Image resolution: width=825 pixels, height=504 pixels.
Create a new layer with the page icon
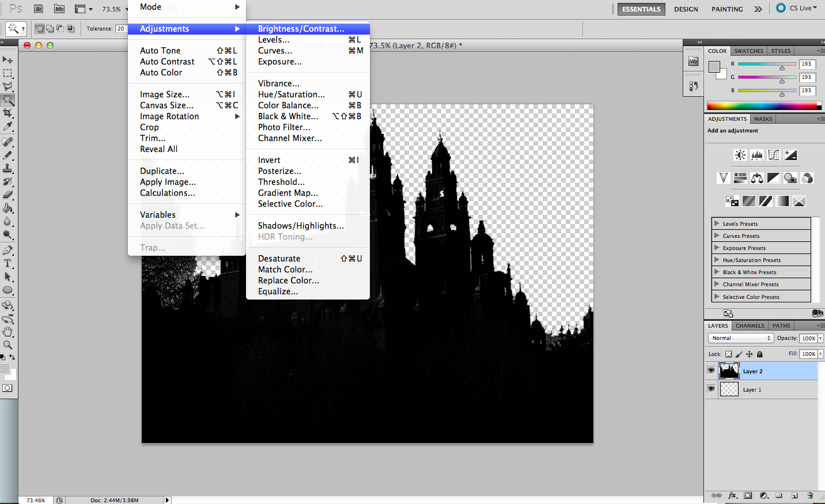[794, 495]
